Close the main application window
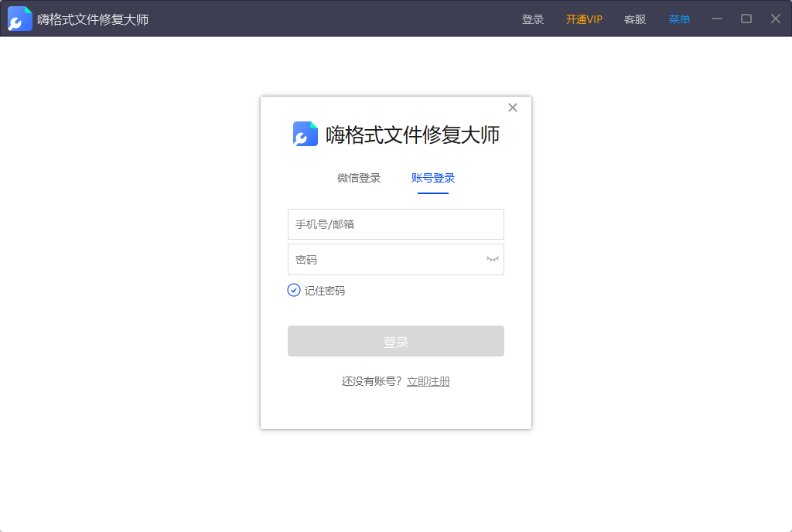Viewport: 792px width, 532px height. tap(775, 19)
